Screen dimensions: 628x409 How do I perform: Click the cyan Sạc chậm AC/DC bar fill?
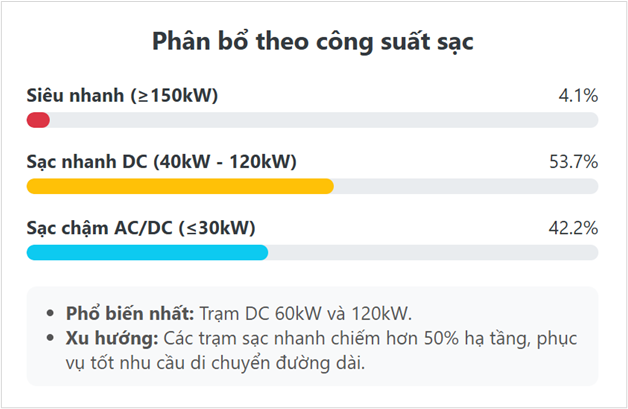(x=147, y=252)
